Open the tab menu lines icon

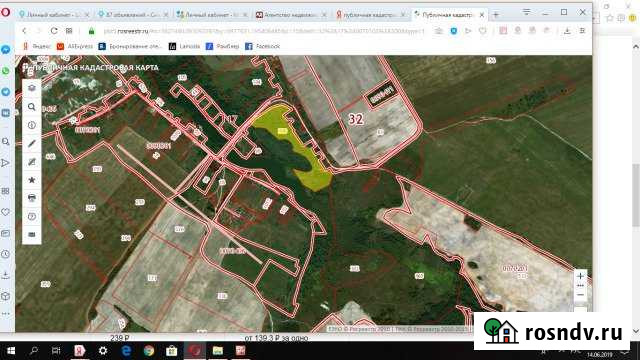coord(527,12)
